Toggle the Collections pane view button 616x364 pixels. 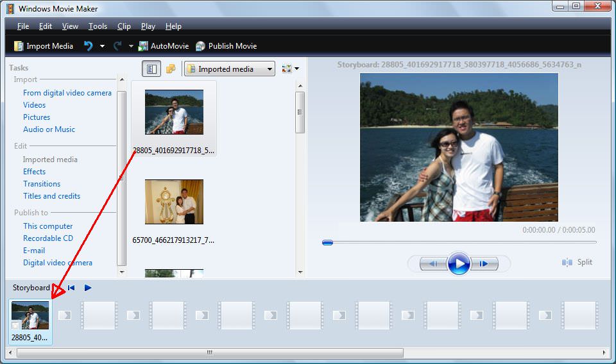coord(170,69)
